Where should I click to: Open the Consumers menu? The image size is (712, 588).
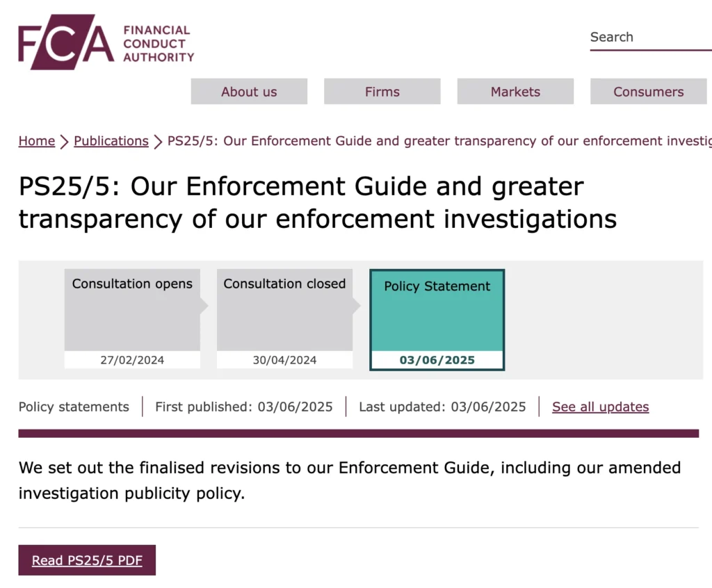click(x=649, y=91)
